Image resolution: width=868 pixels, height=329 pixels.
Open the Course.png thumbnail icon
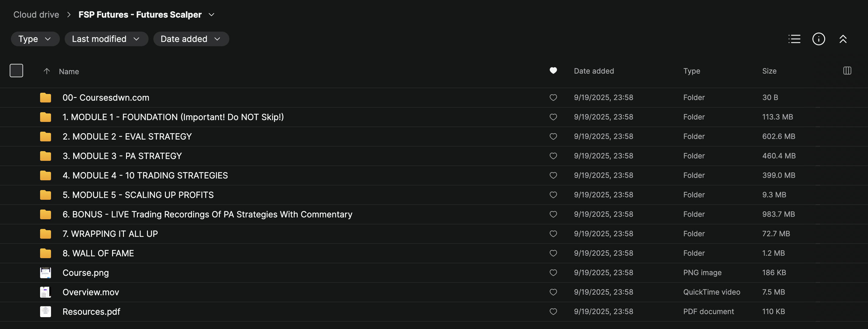click(46, 273)
